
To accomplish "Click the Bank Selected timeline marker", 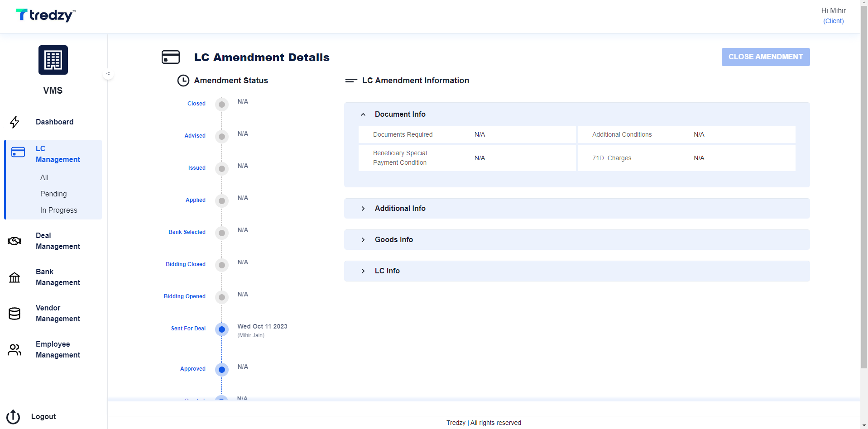I will (222, 233).
